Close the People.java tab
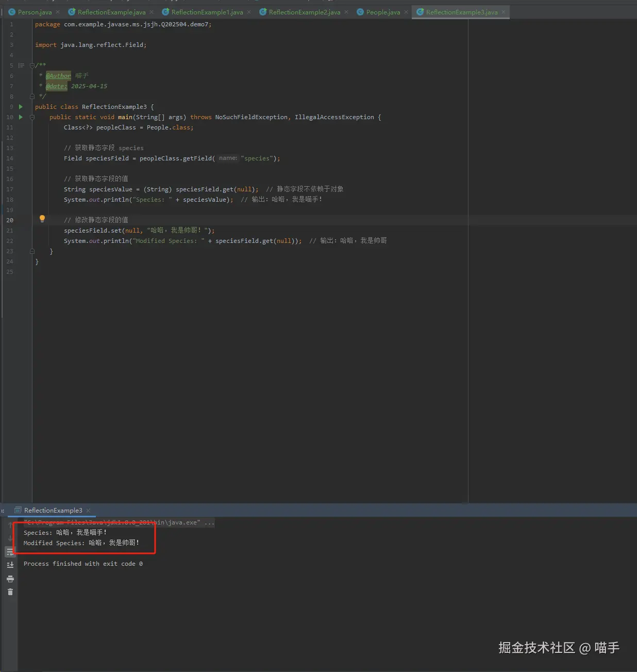This screenshot has width=637, height=672. pos(406,12)
